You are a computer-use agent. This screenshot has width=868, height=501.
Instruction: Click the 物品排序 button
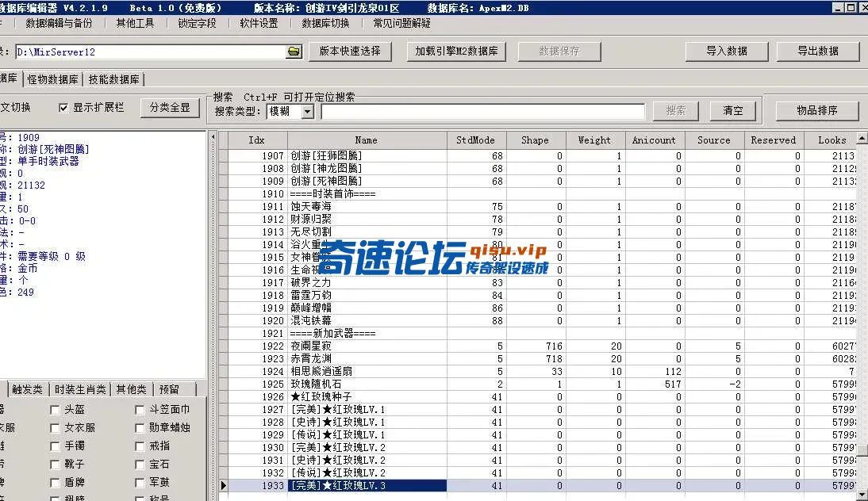[817, 111]
